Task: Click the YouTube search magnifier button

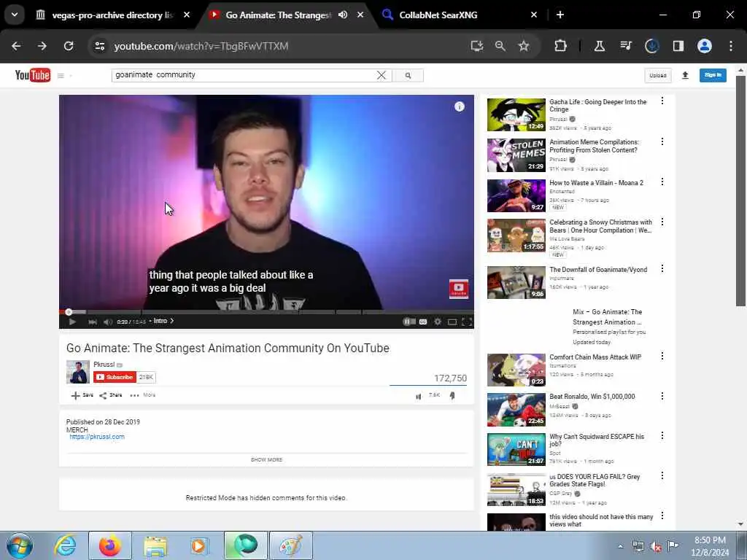Action: tap(408, 75)
